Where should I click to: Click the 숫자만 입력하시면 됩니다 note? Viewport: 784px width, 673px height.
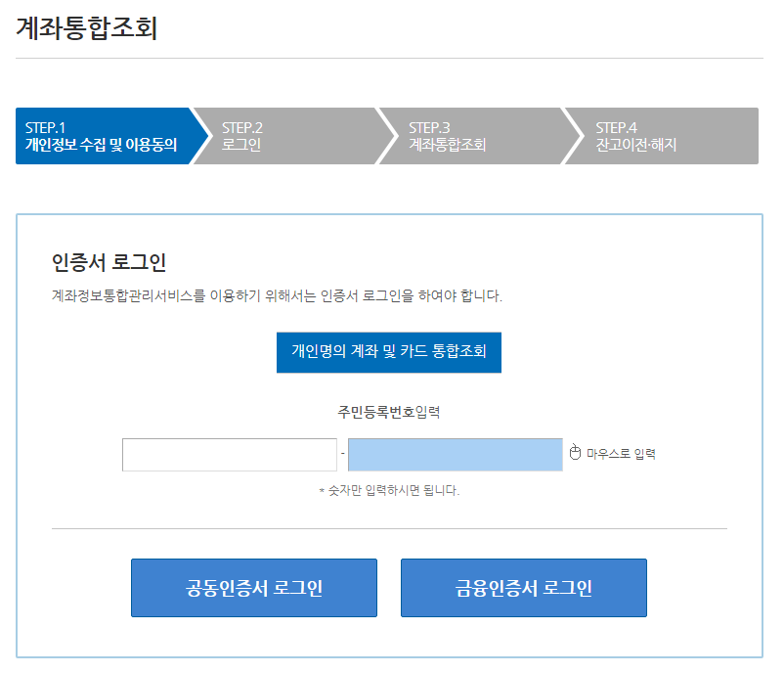click(389, 490)
